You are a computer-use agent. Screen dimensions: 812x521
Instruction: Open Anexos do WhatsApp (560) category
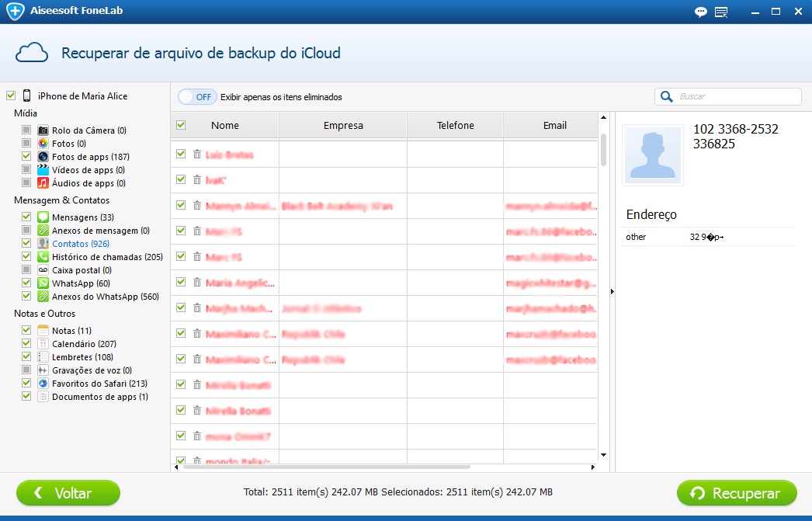point(105,297)
